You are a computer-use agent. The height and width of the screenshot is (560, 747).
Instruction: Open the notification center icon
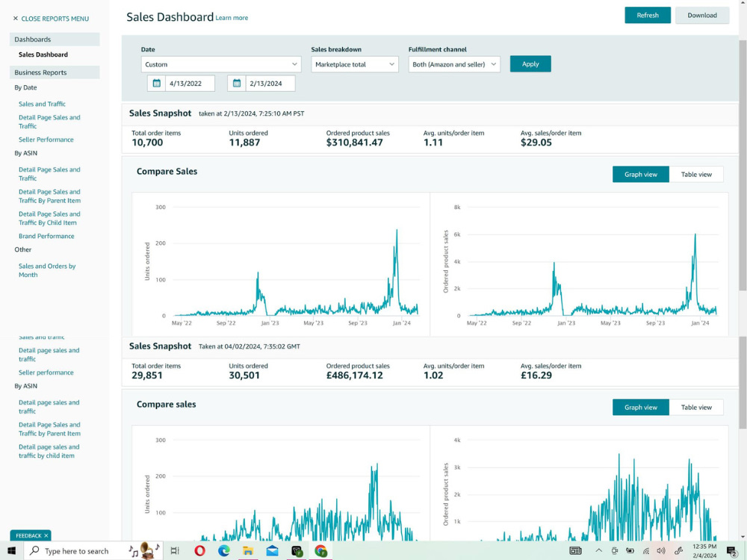click(x=731, y=551)
